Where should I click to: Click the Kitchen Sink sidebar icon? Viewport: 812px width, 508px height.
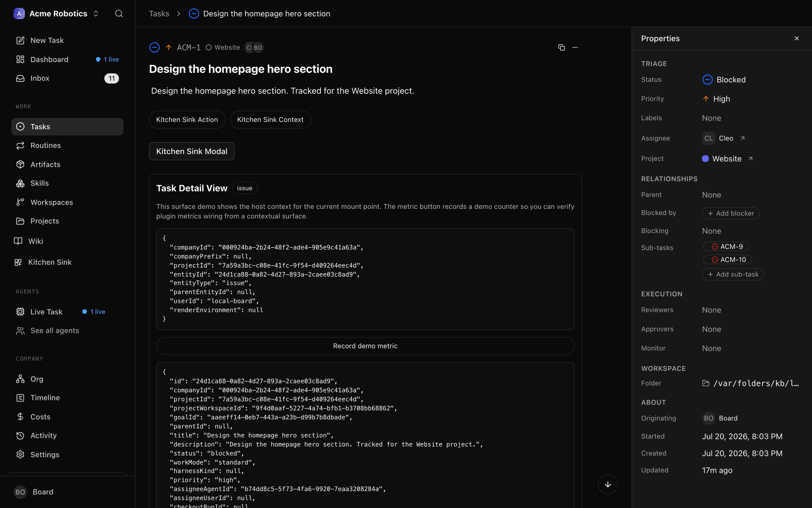(x=18, y=262)
